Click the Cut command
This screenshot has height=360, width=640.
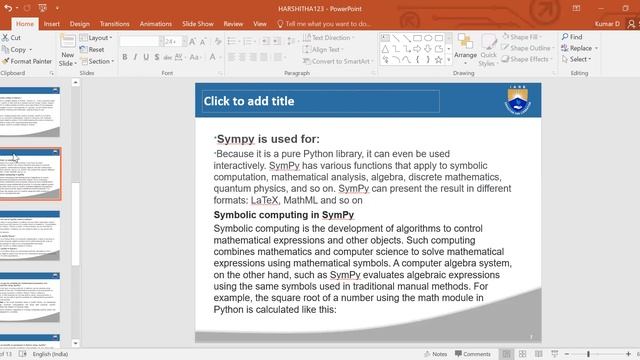11,38
